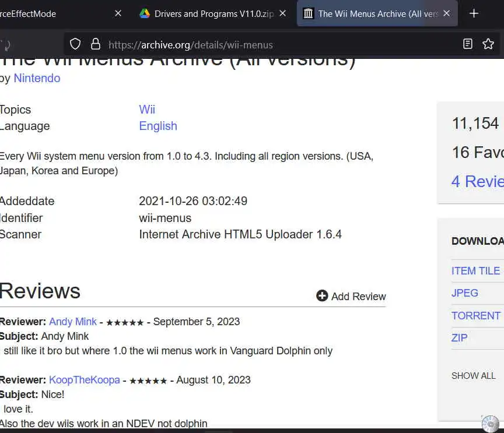The height and width of the screenshot is (433, 504).
Task: Click the shield tracking protection icon
Action: pos(75,44)
